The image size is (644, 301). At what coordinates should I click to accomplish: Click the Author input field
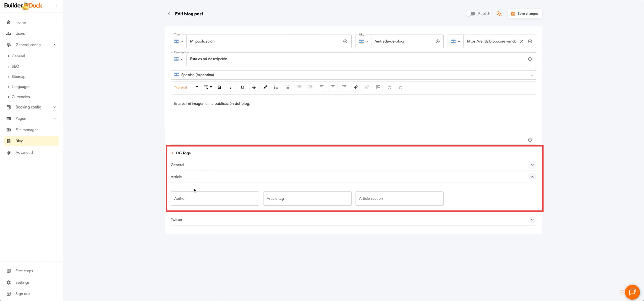pyautogui.click(x=215, y=199)
